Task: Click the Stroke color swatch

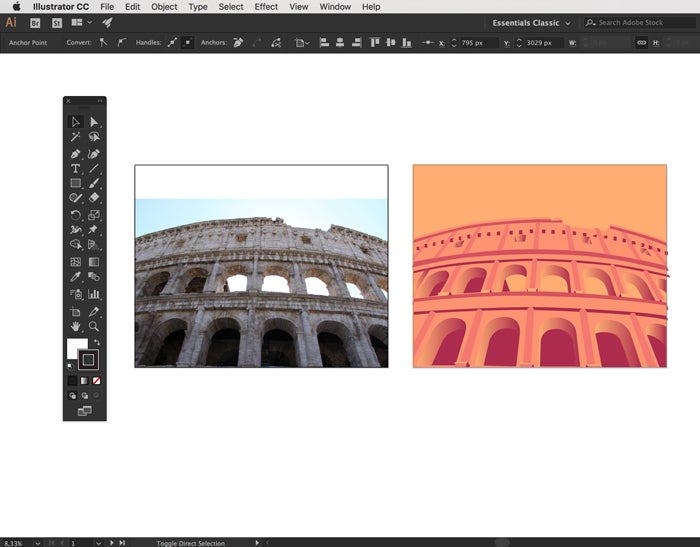Action: pyautogui.click(x=88, y=359)
